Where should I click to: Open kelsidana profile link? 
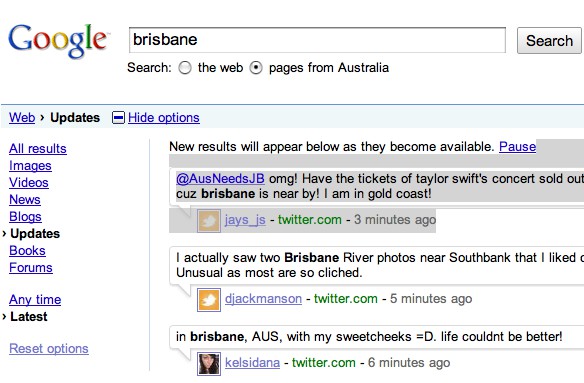(252, 363)
